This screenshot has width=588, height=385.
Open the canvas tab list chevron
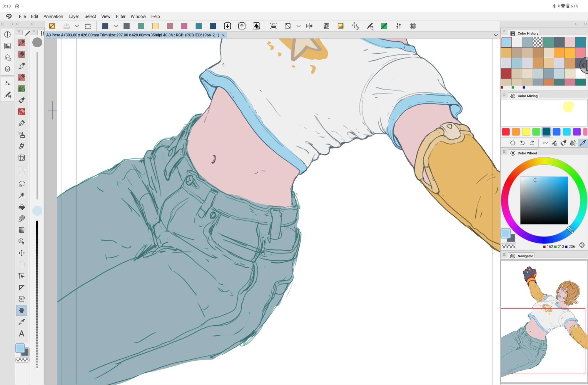496,35
